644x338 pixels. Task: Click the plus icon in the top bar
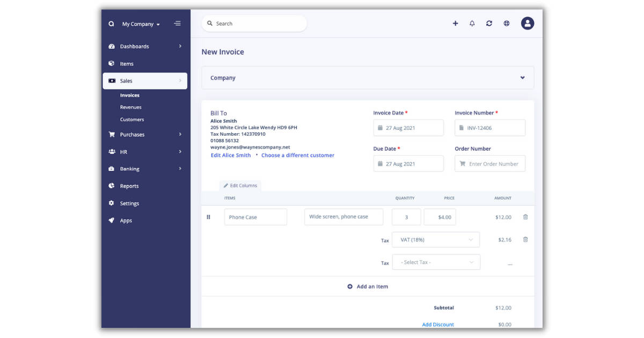(x=455, y=24)
